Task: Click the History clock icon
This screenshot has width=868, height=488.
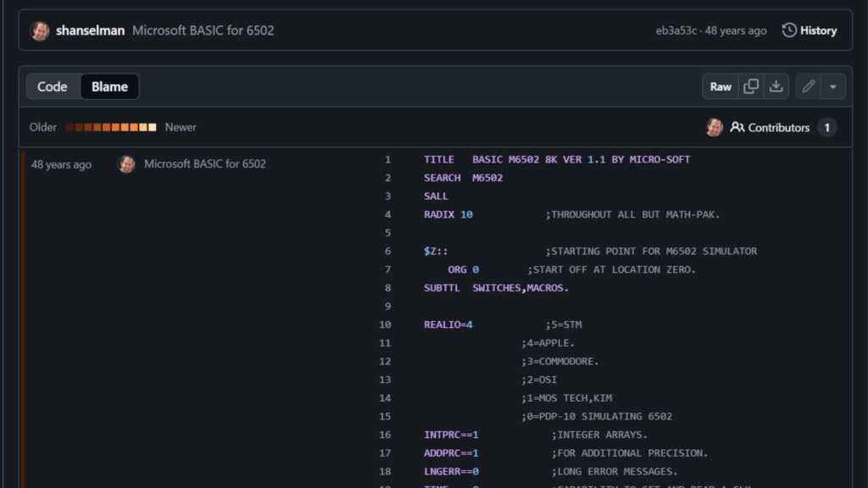Action: [x=790, y=30]
